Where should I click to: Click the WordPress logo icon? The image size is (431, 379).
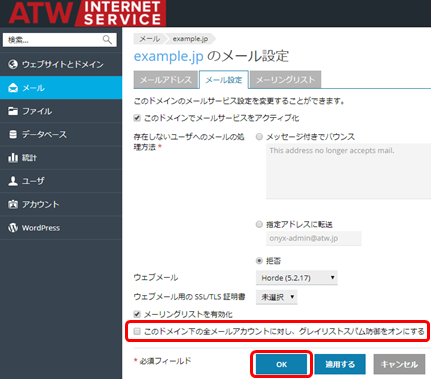point(13,228)
